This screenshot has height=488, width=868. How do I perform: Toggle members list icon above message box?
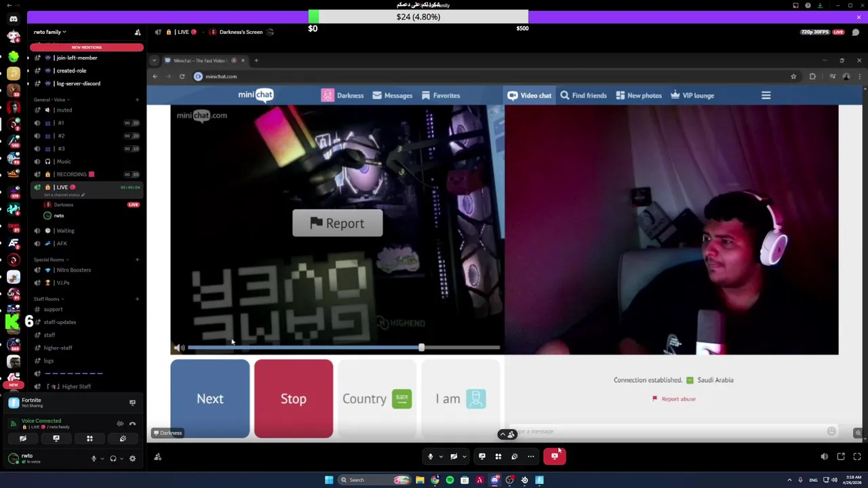[507, 434]
